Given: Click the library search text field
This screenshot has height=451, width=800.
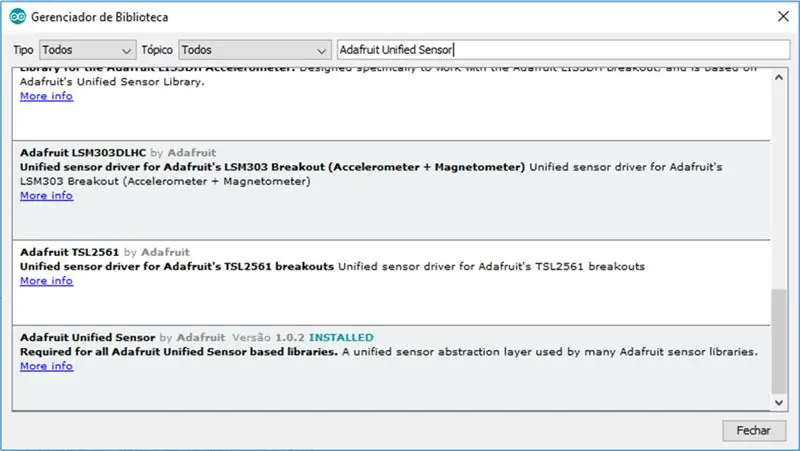Looking at the screenshot, I should [x=563, y=50].
